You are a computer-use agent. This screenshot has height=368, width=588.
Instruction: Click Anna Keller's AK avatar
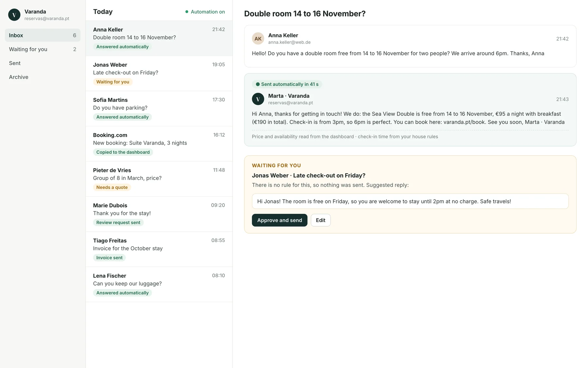[258, 39]
